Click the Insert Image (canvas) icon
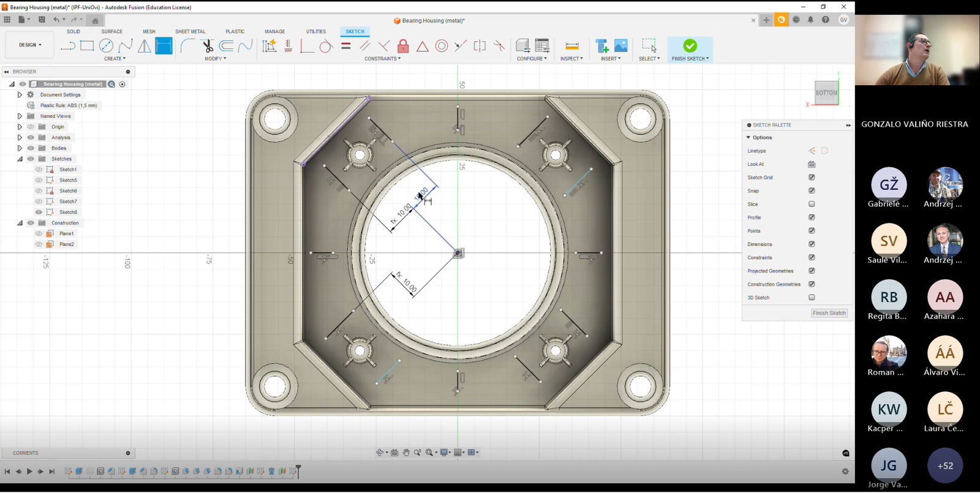This screenshot has height=493, width=980. [x=621, y=46]
